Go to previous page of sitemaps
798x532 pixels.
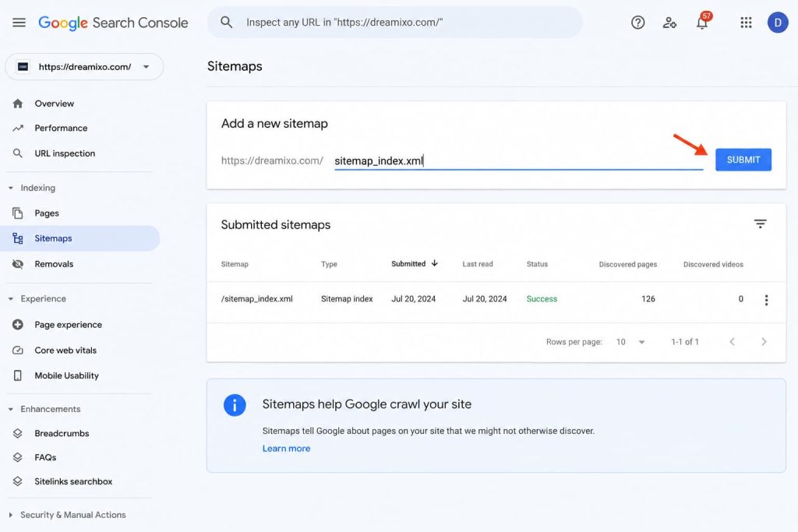[x=732, y=342]
